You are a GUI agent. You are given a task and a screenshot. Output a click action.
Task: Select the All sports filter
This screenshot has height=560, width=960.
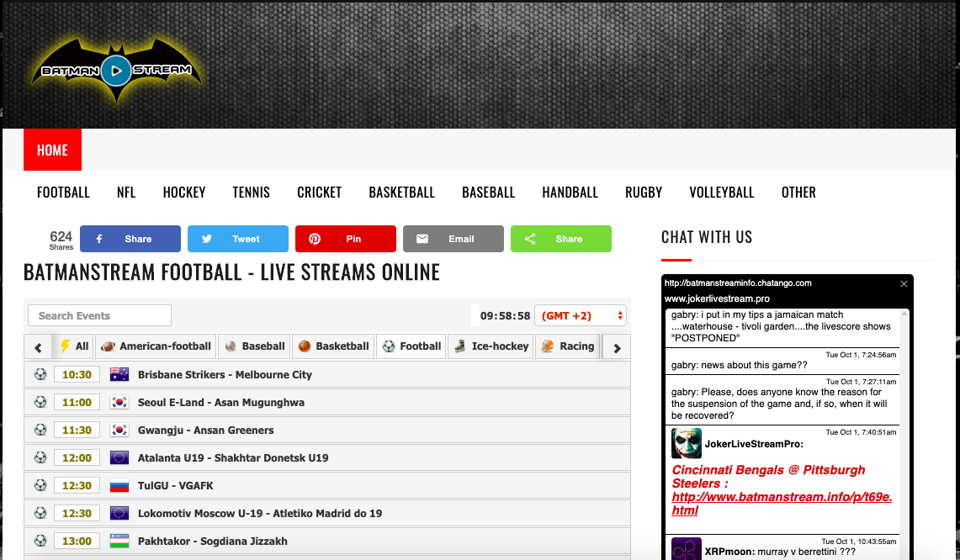point(73,346)
